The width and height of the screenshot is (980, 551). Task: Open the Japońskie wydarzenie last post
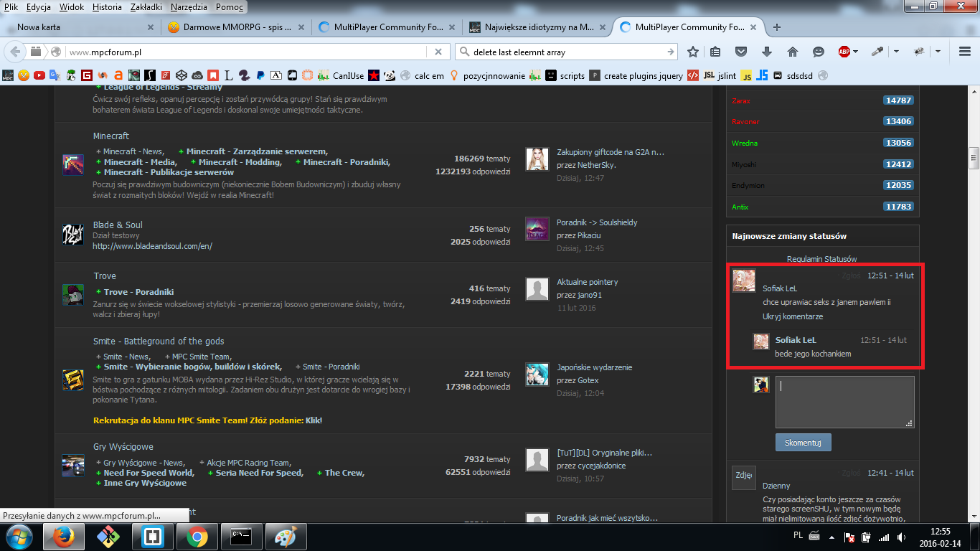pos(595,367)
